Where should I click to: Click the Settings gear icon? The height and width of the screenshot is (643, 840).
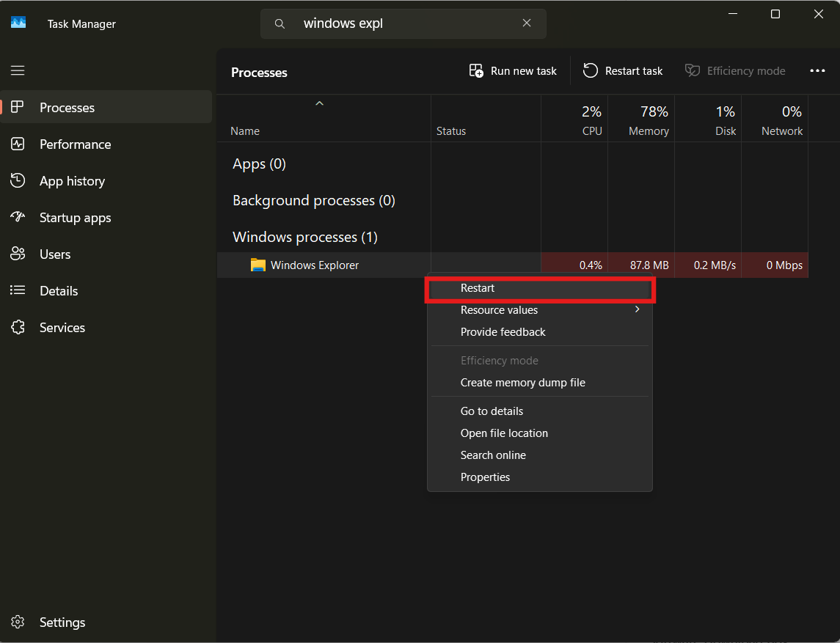[17, 622]
